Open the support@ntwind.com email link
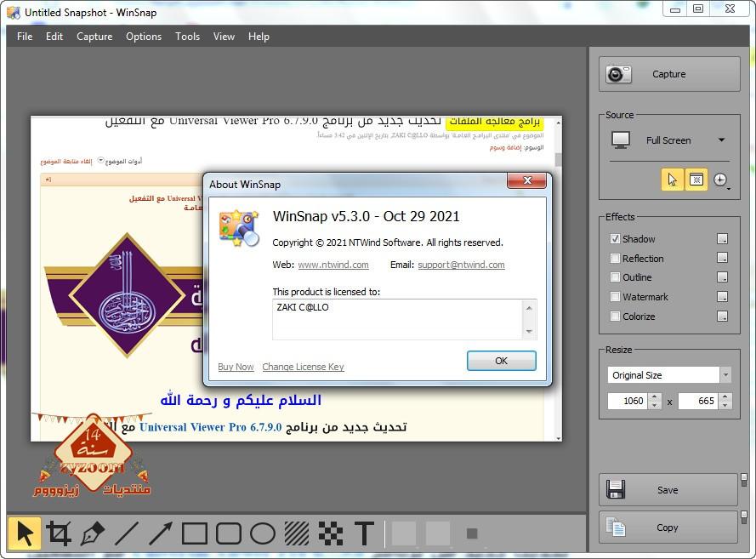This screenshot has height=559, width=756. click(462, 265)
